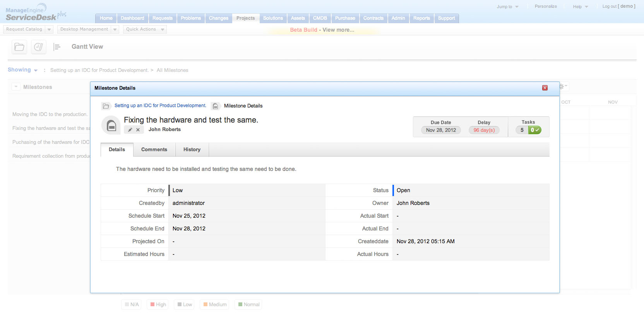Navigate to the Support tab
This screenshot has width=644, height=319.
point(447,18)
